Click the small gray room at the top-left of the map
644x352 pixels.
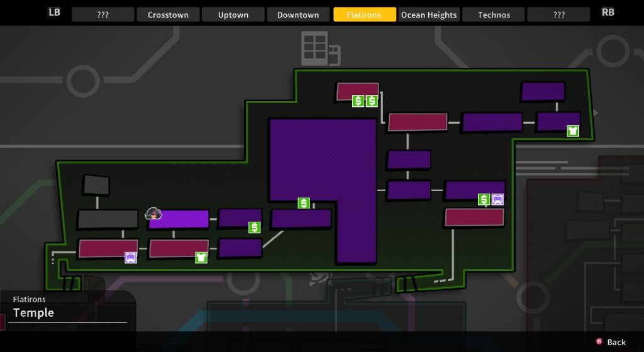tap(96, 185)
